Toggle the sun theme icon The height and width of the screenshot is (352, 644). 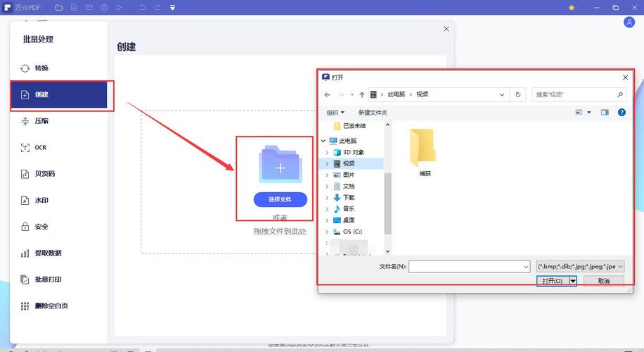(572, 8)
